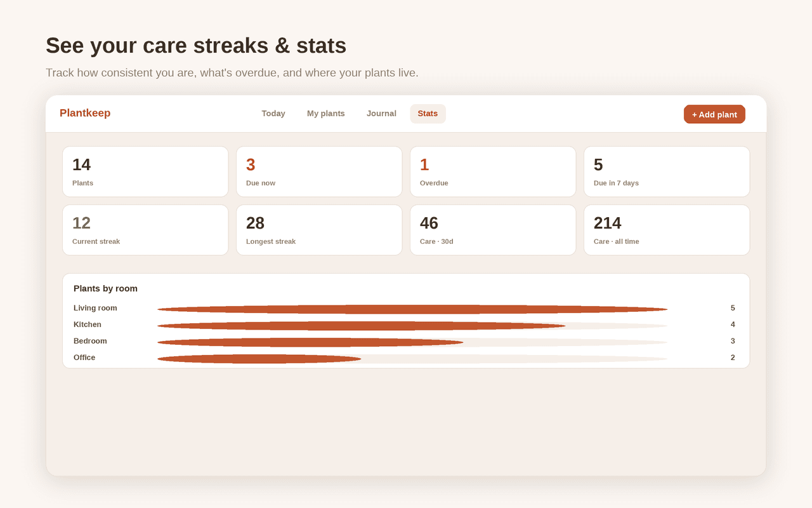Click the Plants by room heading
Screen dimensions: 812x508
coord(105,288)
